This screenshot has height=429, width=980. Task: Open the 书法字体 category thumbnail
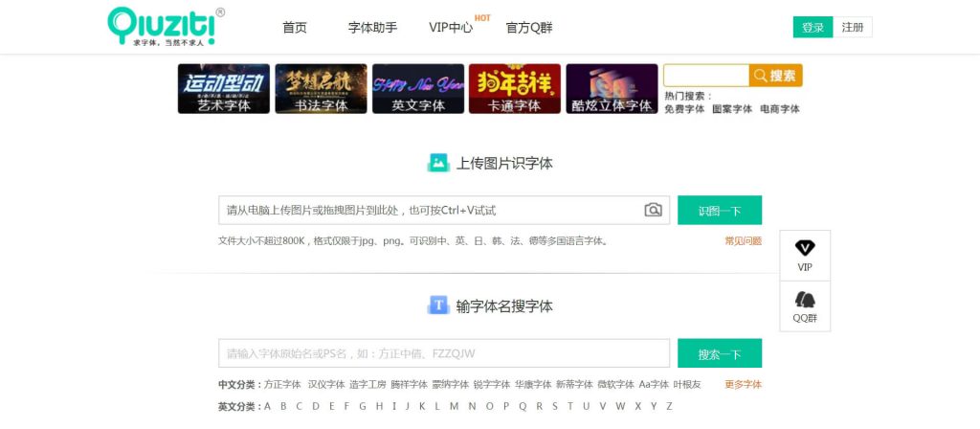(321, 89)
